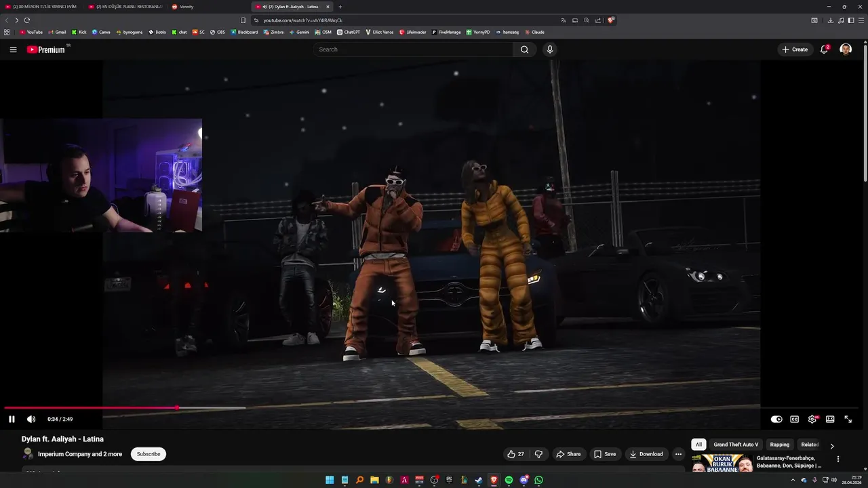Open browser downloads icon in toolbar
Screen dimensions: 868x488
pos(830,20)
